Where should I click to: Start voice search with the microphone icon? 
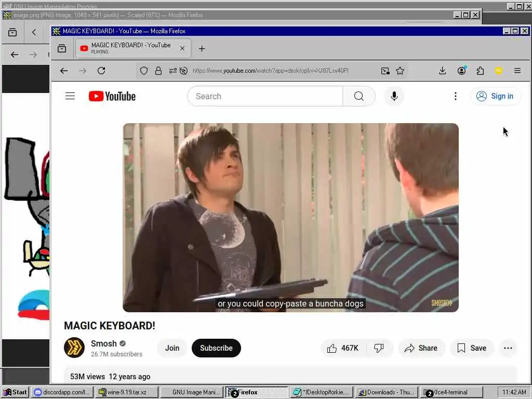[394, 96]
